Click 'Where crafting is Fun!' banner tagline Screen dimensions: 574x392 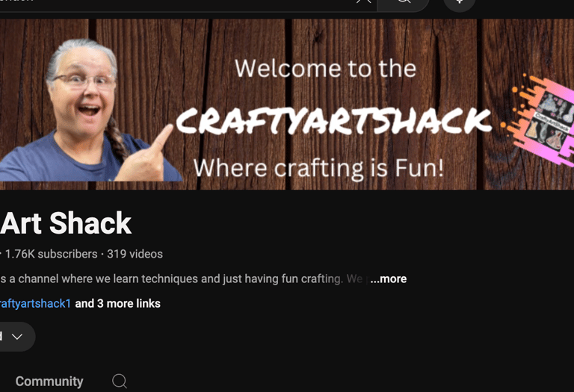point(318,168)
